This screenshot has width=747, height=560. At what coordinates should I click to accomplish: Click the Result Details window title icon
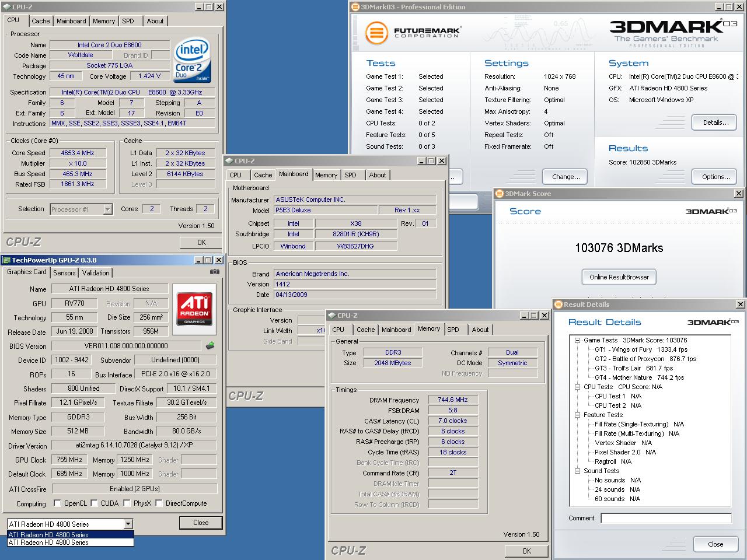point(558,304)
